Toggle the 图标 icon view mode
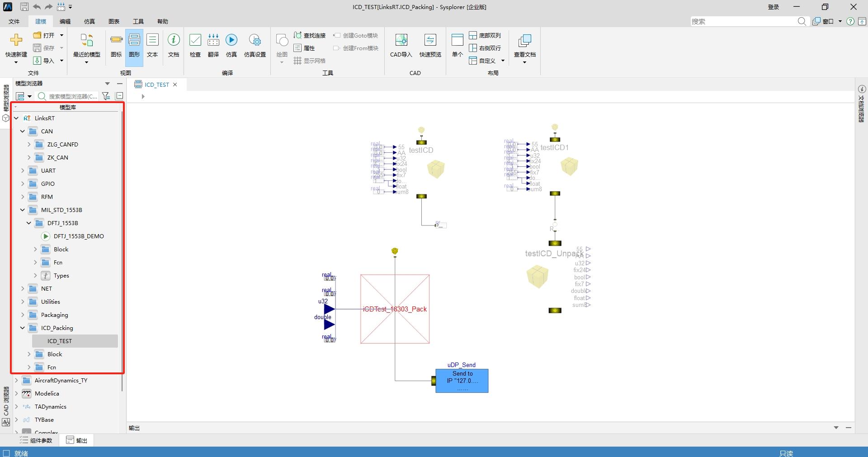The image size is (868, 457). (116, 45)
